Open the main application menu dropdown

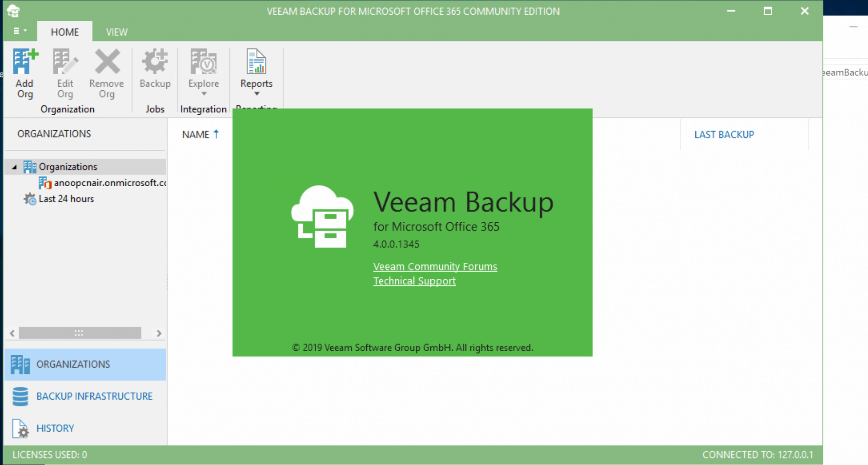coord(20,31)
